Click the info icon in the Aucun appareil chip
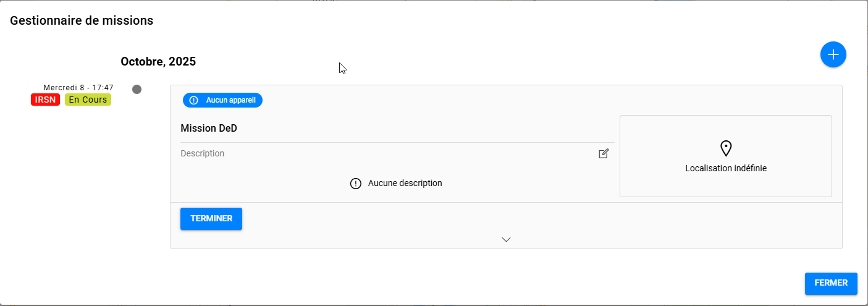The width and height of the screenshot is (868, 306). click(193, 100)
